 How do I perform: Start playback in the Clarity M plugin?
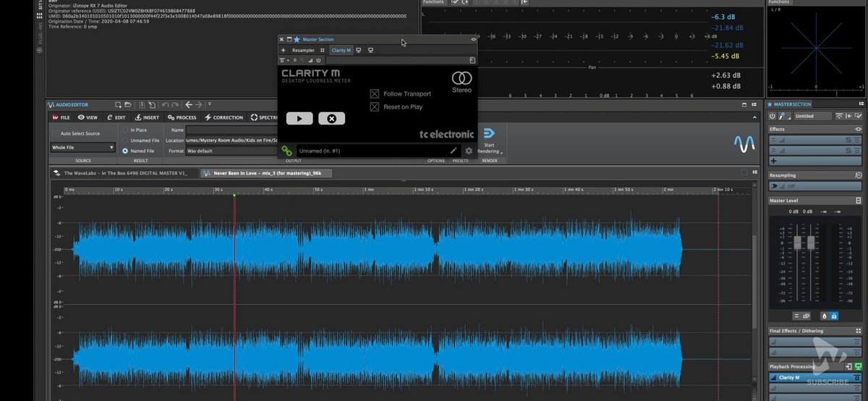point(299,119)
